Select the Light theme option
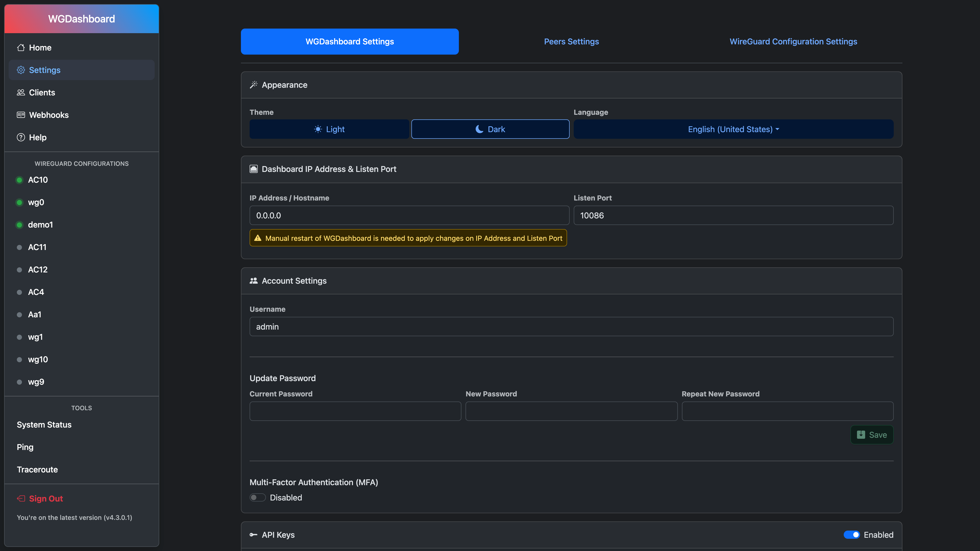The height and width of the screenshot is (551, 980). point(329,129)
